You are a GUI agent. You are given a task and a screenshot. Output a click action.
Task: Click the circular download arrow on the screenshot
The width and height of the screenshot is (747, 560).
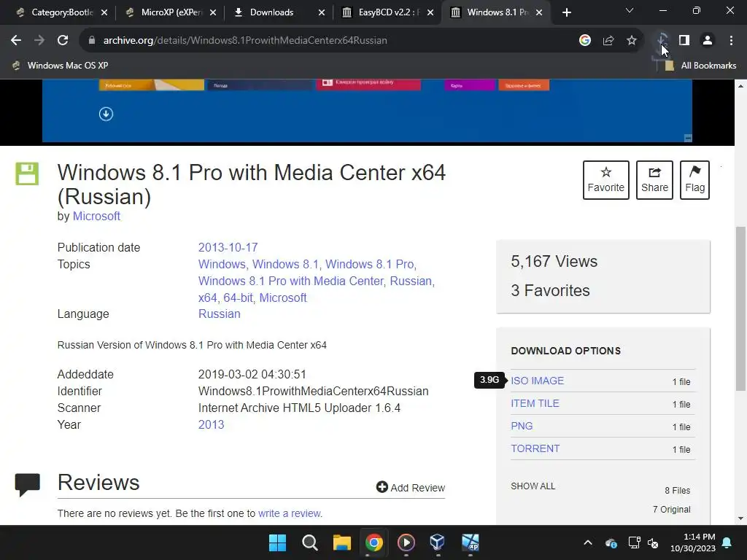106,114
